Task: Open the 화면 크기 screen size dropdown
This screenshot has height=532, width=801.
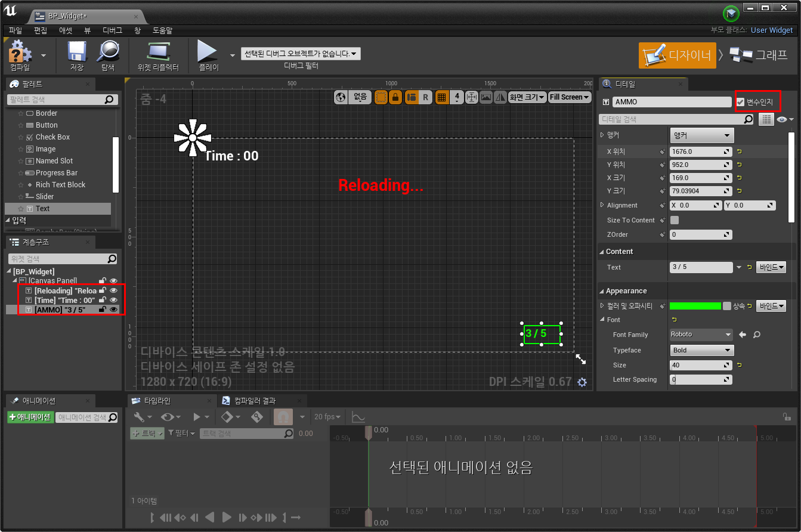Action: 527,97
